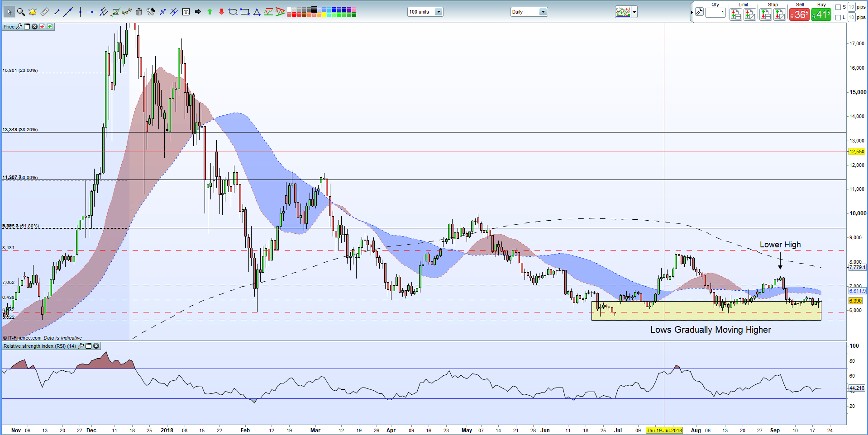This screenshot has width=868, height=435.
Task: Select the text annotation tool
Action: coord(186,12)
